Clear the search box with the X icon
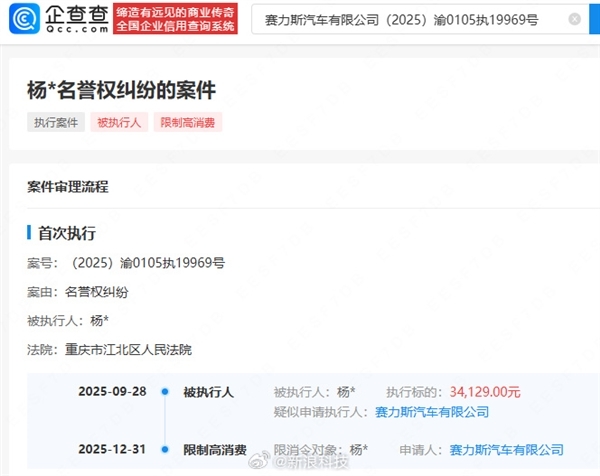Image resolution: width=600 pixels, height=476 pixels. pyautogui.click(x=574, y=19)
